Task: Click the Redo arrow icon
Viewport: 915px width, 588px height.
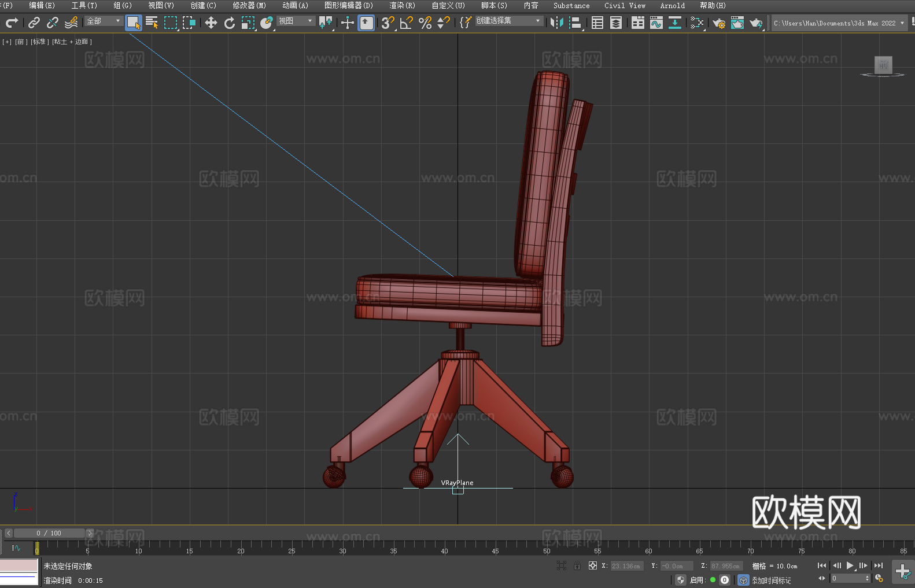Action: tap(12, 23)
